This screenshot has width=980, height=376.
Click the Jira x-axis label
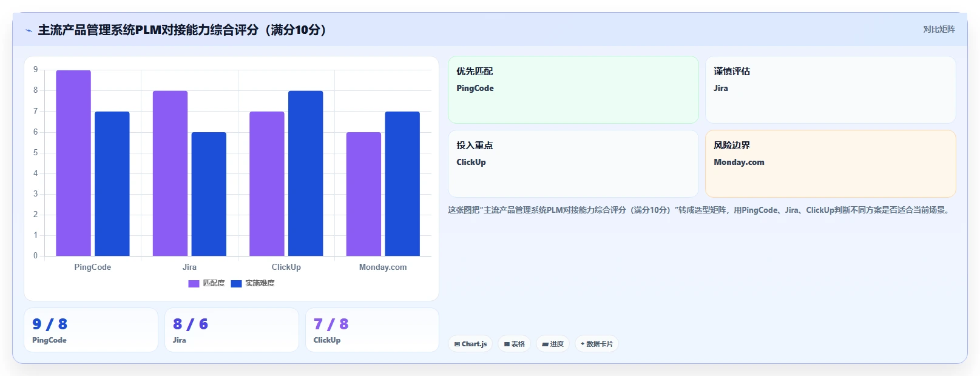(189, 267)
